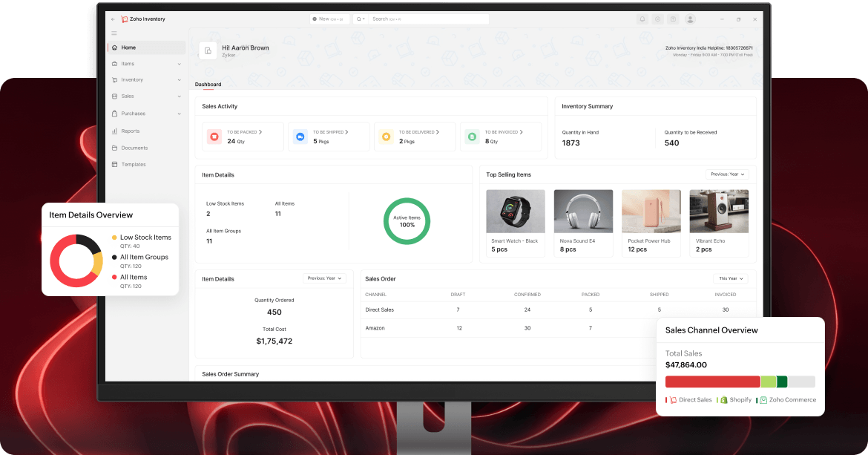Click the To Be Invoiced green icon
Viewport: 868px width, 455px height.
click(x=472, y=137)
